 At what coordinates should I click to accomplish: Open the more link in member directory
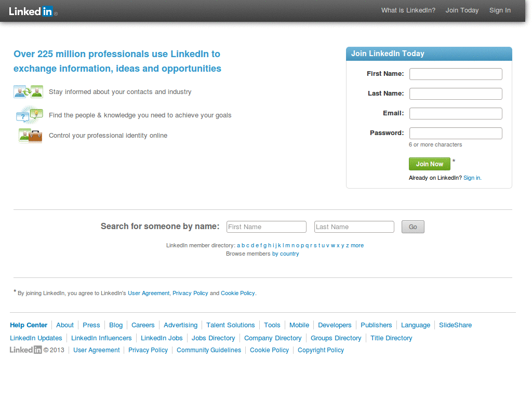tap(357, 245)
